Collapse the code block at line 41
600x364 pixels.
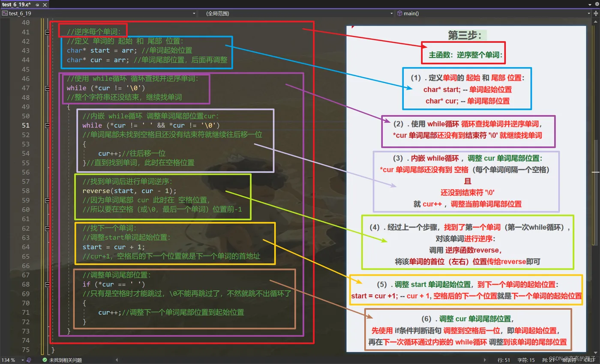(47, 32)
